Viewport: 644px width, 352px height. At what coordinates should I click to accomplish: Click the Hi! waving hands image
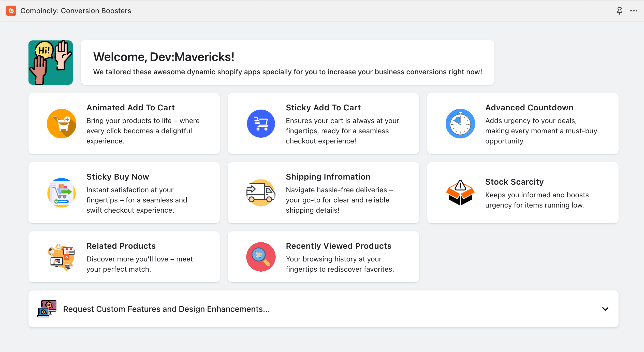click(51, 63)
